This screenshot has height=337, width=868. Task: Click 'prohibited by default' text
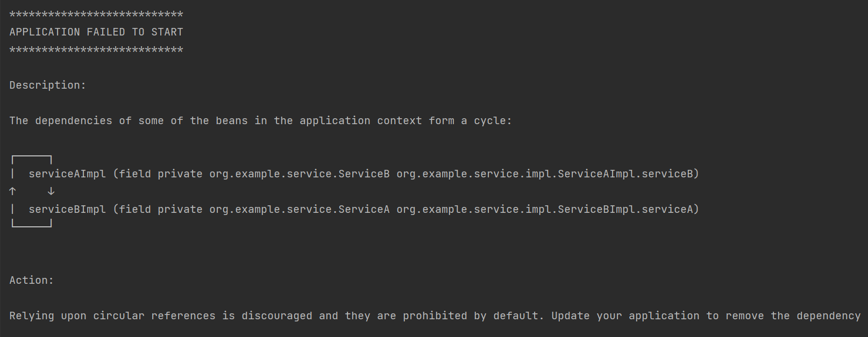click(x=472, y=316)
